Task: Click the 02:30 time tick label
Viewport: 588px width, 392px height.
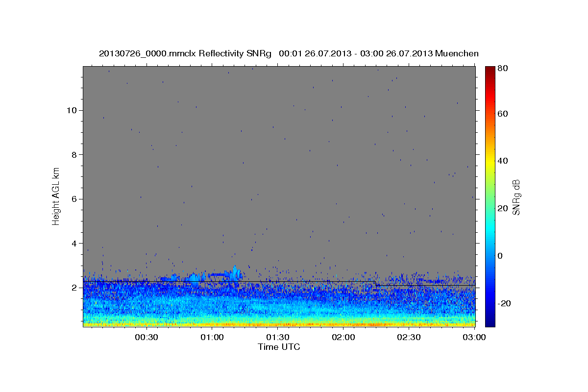Action: 409,337
